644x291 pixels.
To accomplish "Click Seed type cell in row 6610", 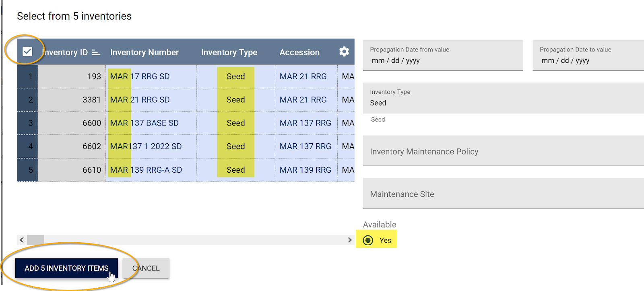I will (235, 170).
